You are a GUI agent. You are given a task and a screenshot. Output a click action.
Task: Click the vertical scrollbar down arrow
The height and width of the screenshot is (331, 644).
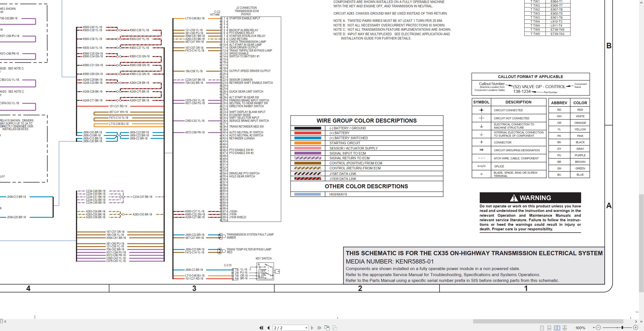click(641, 321)
